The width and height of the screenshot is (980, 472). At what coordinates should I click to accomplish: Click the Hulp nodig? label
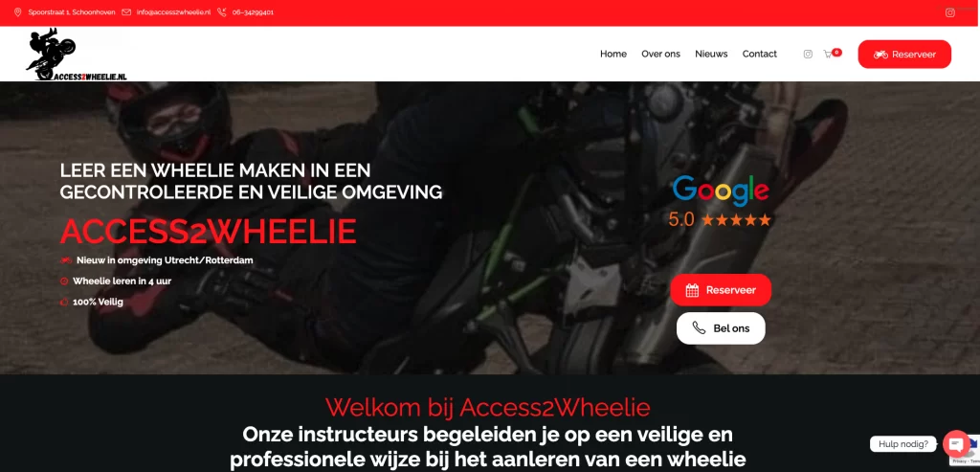click(x=903, y=444)
